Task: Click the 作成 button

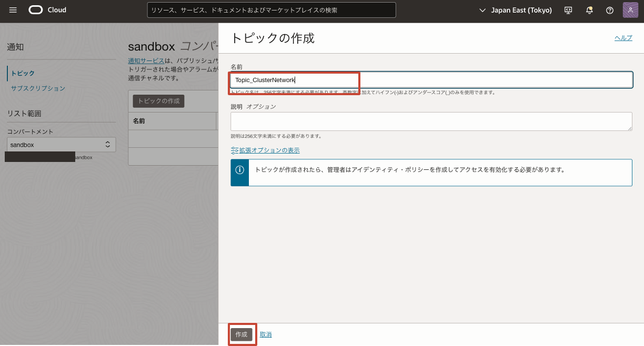Action: click(x=241, y=334)
